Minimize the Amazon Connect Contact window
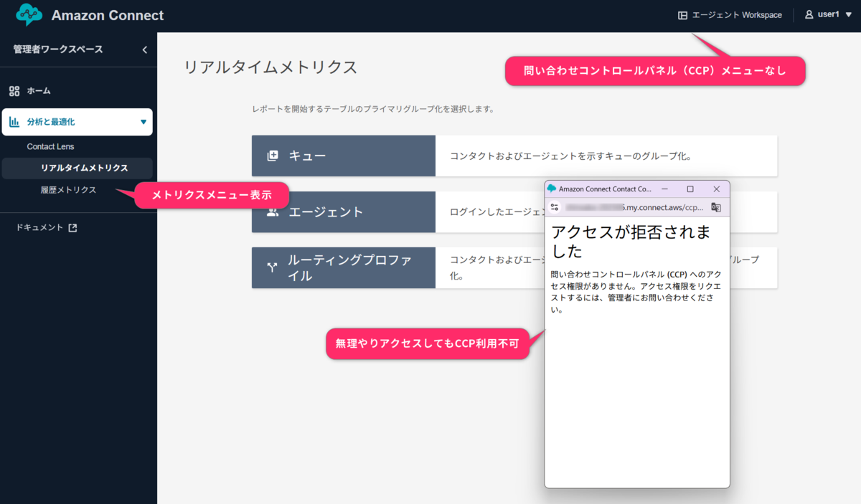Image resolution: width=861 pixels, height=504 pixels. [x=665, y=189]
